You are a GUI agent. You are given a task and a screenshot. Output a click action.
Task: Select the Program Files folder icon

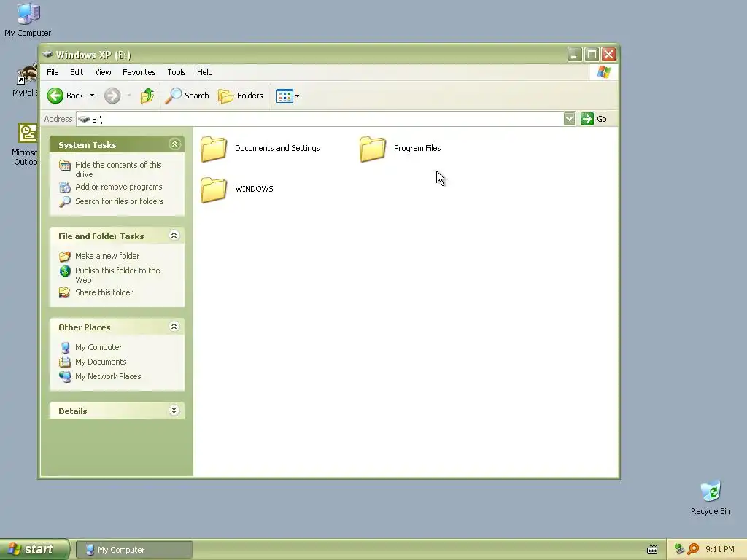pyautogui.click(x=373, y=149)
